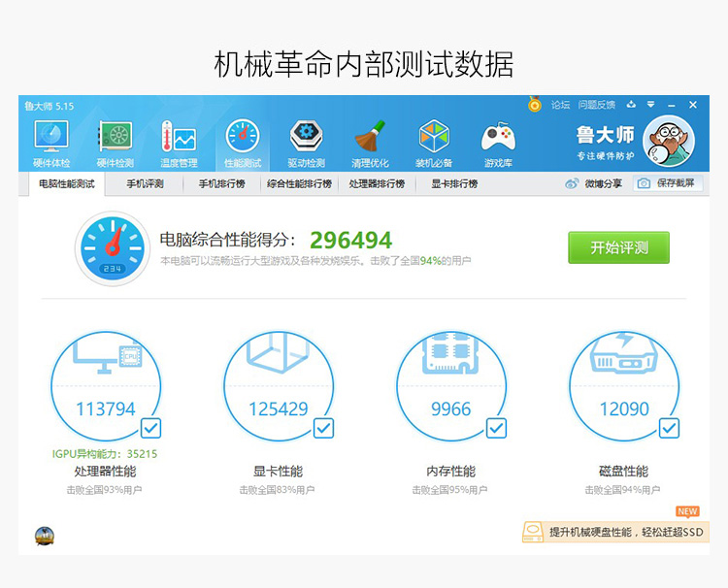Open the main menu dropdown arrow in title bar
Viewport: 728px width, 588px height.
[x=651, y=105]
